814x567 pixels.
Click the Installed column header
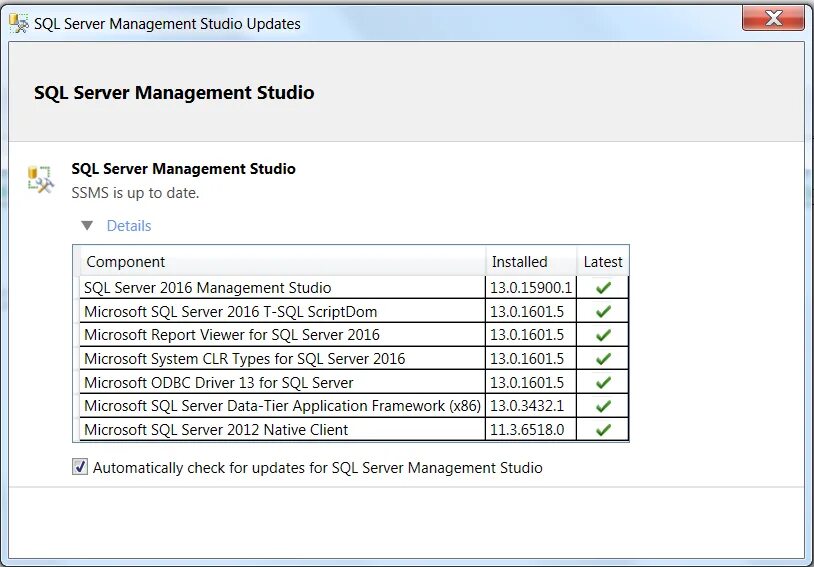click(520, 262)
